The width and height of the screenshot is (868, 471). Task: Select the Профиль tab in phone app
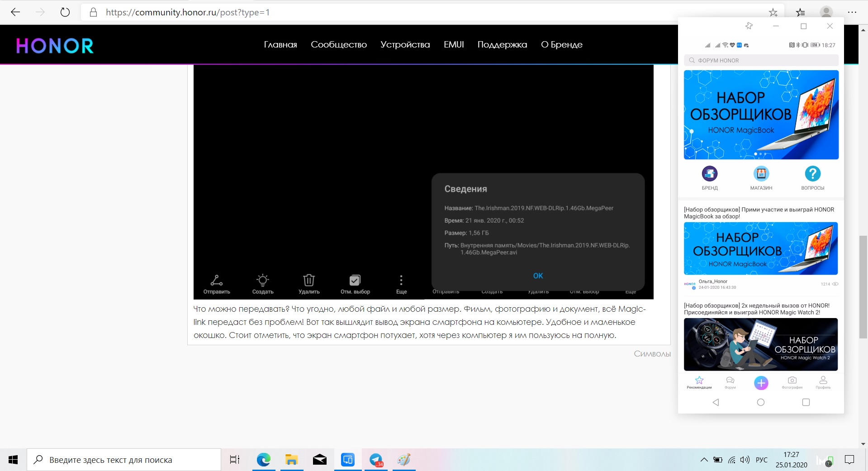pyautogui.click(x=823, y=383)
